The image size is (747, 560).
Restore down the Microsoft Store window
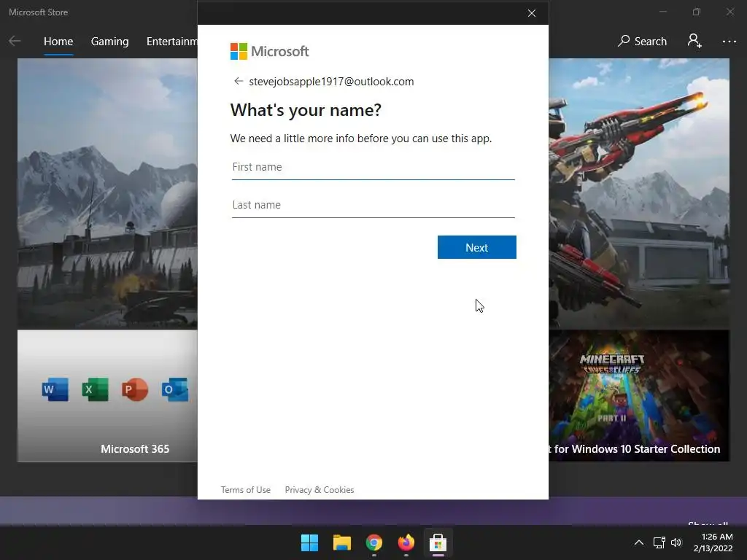[x=697, y=12]
